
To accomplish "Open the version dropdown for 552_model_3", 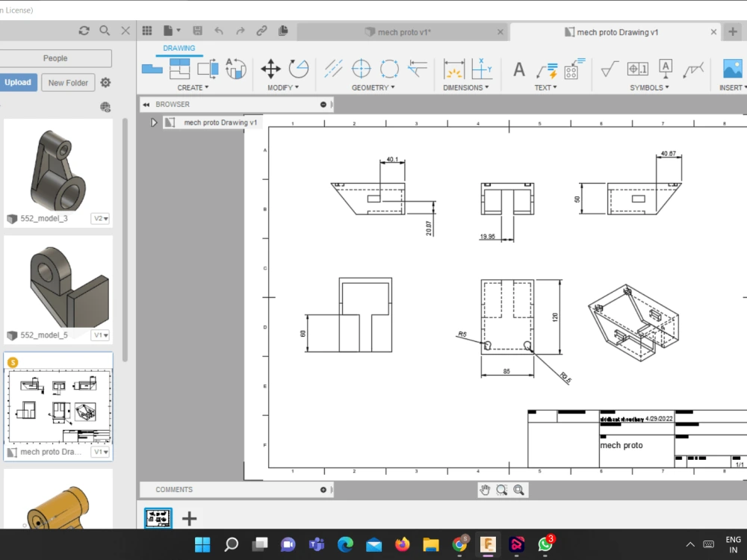I will 100,219.
